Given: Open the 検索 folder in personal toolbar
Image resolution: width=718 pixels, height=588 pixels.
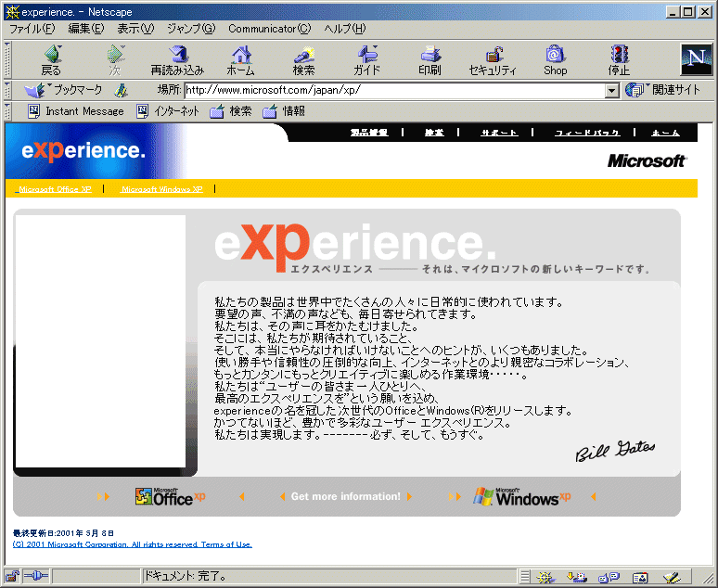Looking at the screenshot, I should coord(231,111).
